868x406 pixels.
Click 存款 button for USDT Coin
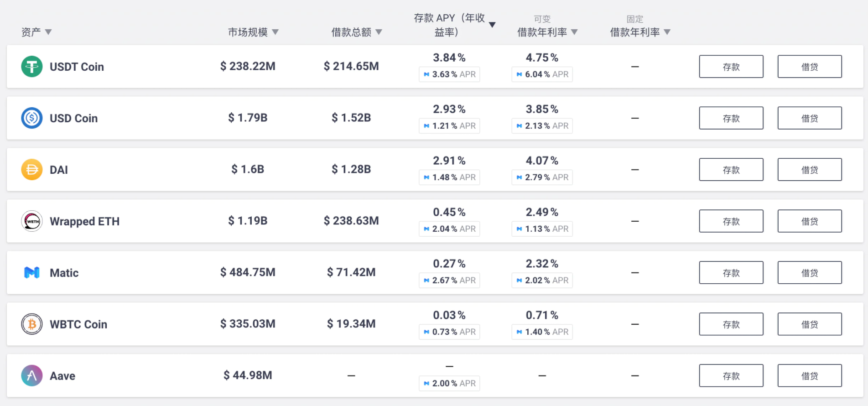(x=731, y=67)
